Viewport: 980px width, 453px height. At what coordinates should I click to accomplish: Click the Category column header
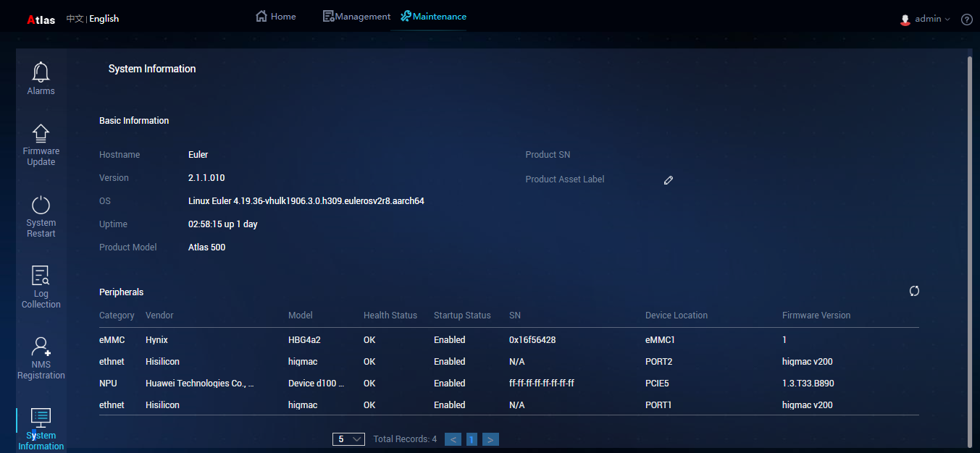click(x=117, y=316)
